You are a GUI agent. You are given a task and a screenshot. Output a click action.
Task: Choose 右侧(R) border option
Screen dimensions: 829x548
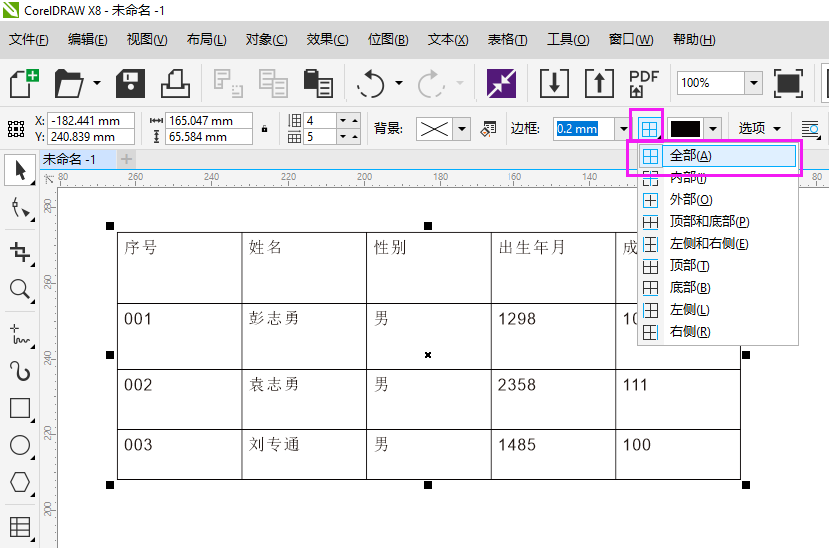tap(718, 332)
